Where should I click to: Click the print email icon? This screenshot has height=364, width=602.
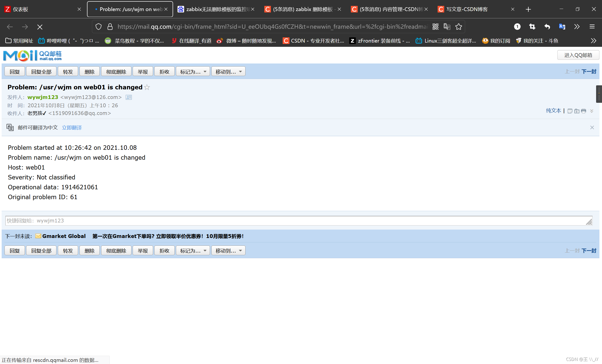point(583,111)
